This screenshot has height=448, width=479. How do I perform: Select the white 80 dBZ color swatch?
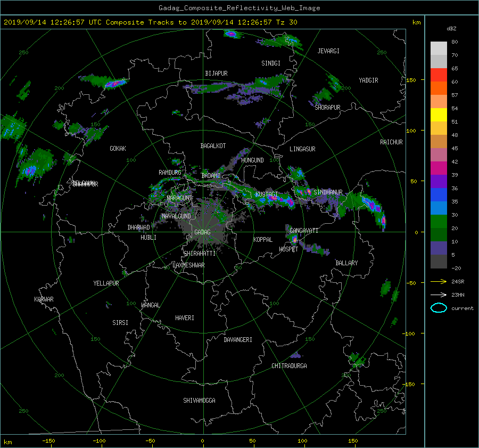click(x=439, y=48)
